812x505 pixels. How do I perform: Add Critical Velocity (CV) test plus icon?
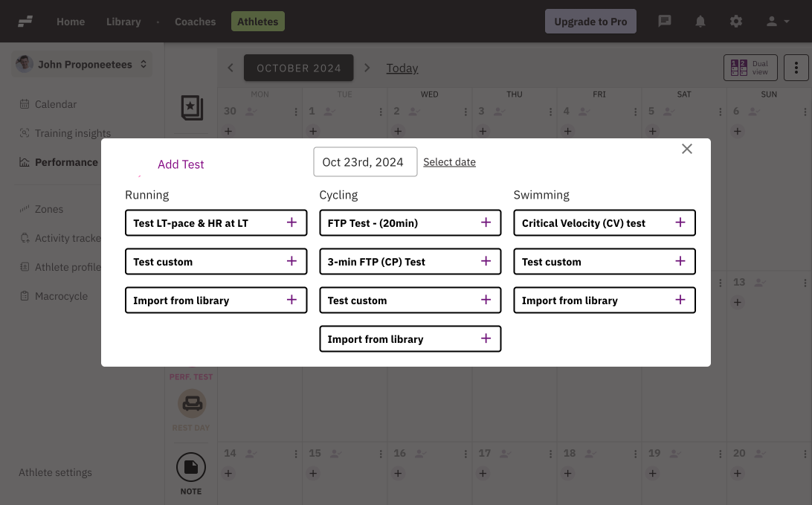pos(680,222)
